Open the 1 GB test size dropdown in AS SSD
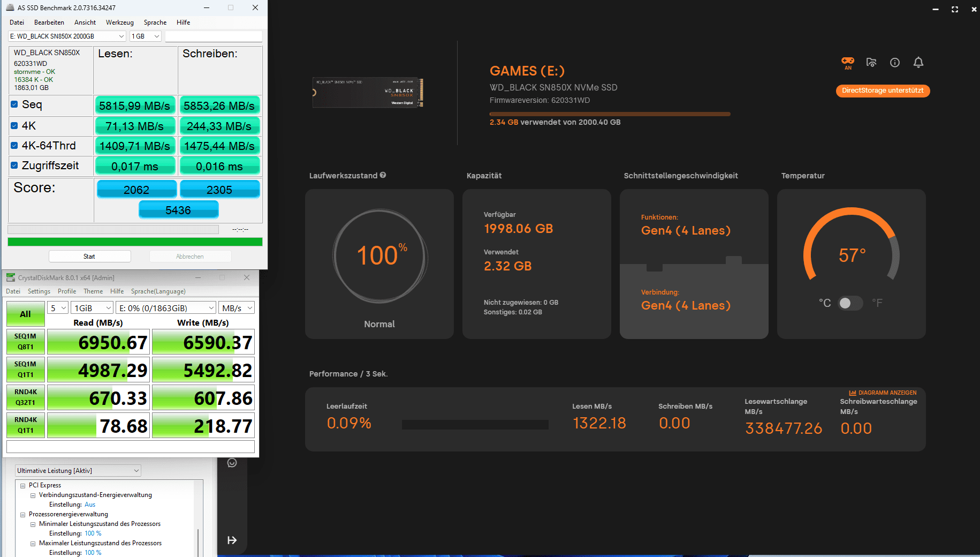The width and height of the screenshot is (980, 557). click(146, 36)
